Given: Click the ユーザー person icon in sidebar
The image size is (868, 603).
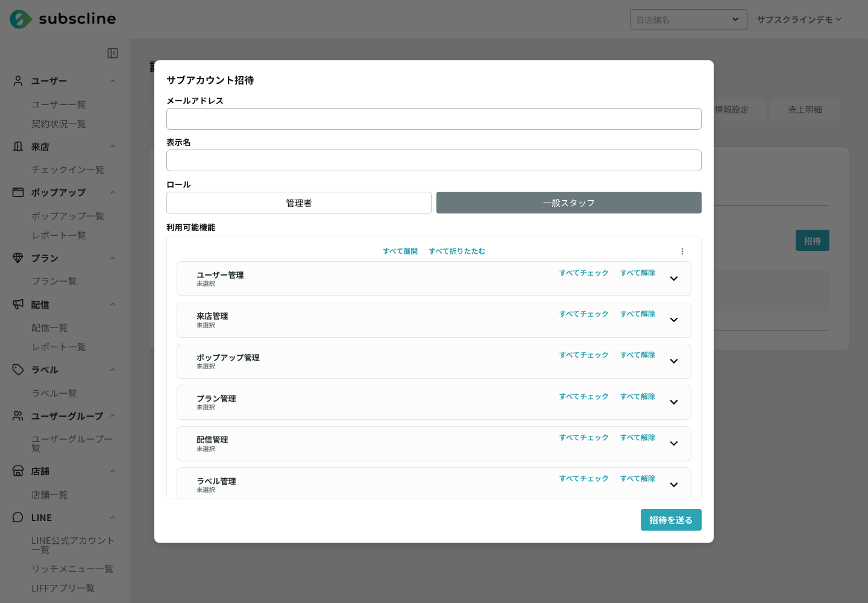Looking at the screenshot, I should point(18,81).
